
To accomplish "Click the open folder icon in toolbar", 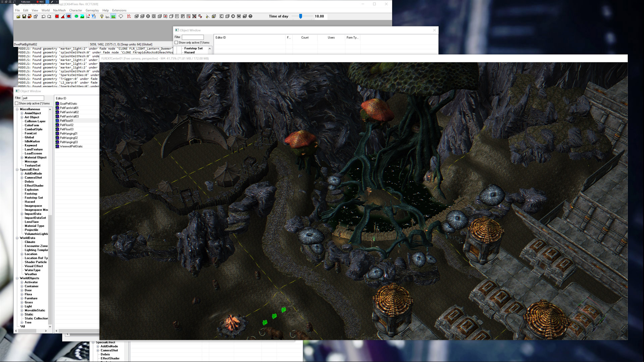I will pos(18,16).
